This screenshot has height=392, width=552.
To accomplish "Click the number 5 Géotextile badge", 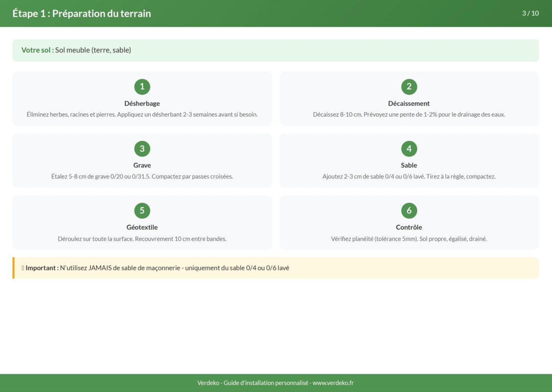I will (142, 211).
